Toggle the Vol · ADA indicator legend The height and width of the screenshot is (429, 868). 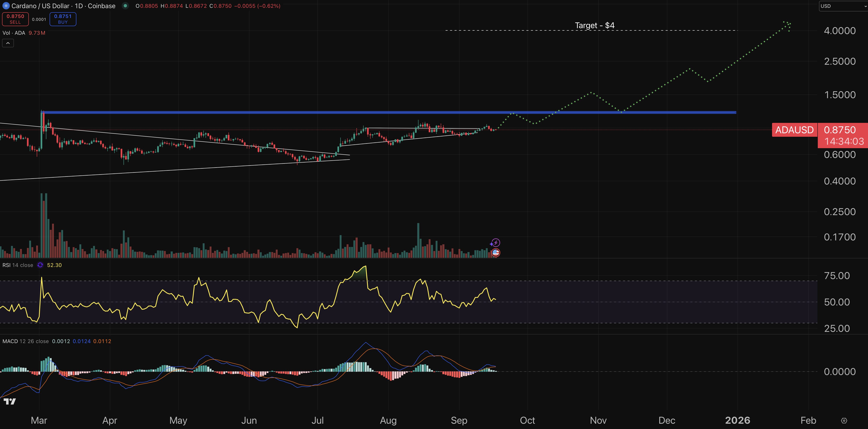[13, 33]
